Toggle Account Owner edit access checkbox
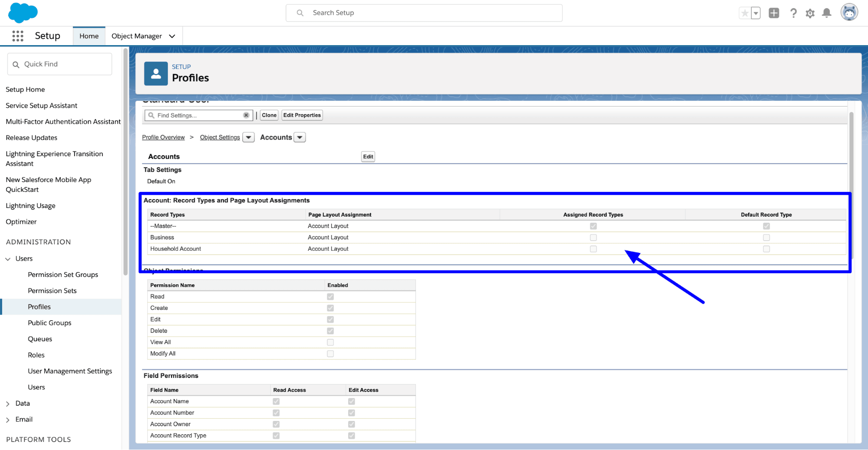This screenshot has height=450, width=868. click(x=351, y=424)
